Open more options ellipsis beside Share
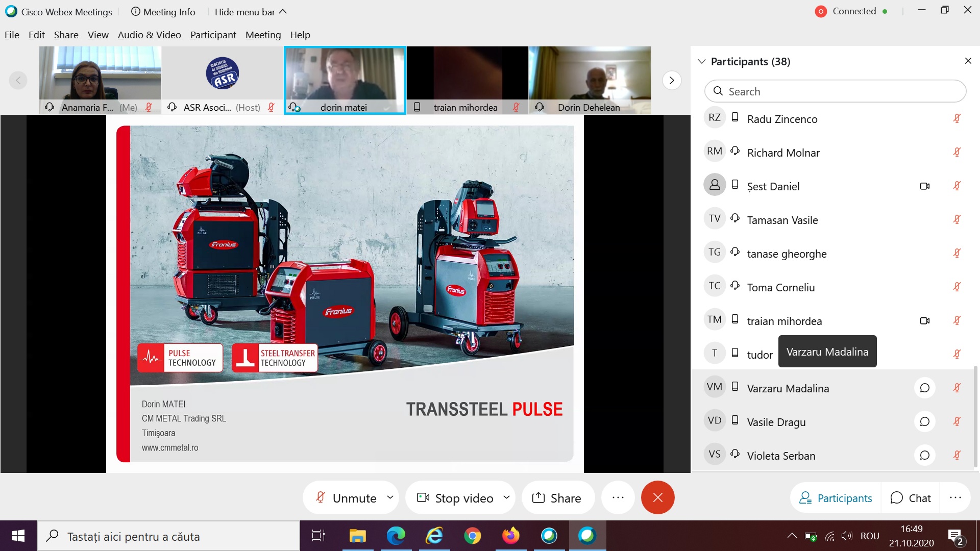Viewport: 980px width, 551px height. pos(618,497)
